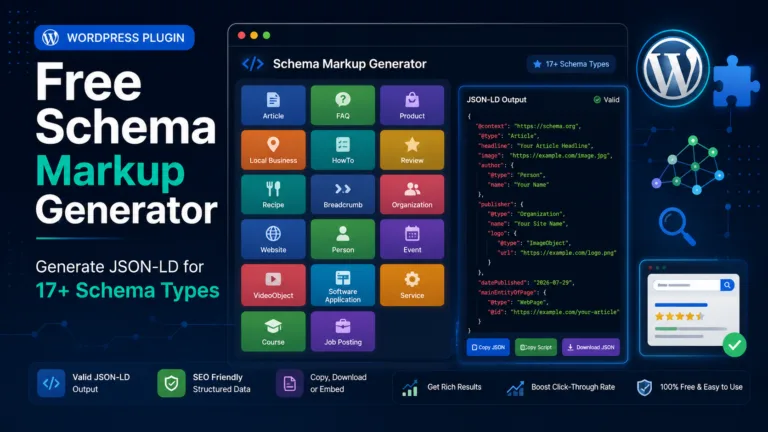This screenshot has height=432, width=768.
Task: Choose the FAQ schema tile
Action: point(343,105)
